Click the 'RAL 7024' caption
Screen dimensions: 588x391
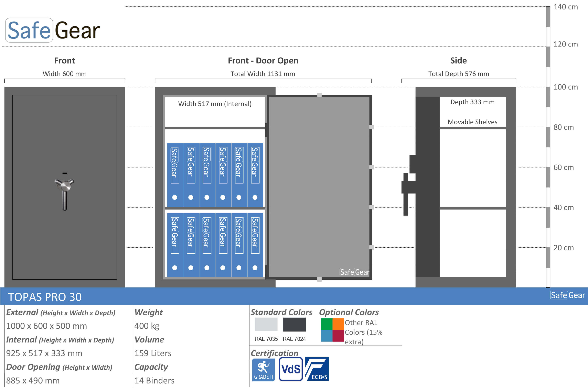click(294, 339)
